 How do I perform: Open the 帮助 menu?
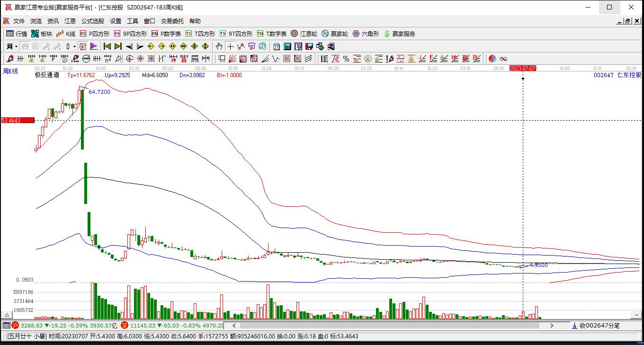pyautogui.click(x=195, y=21)
